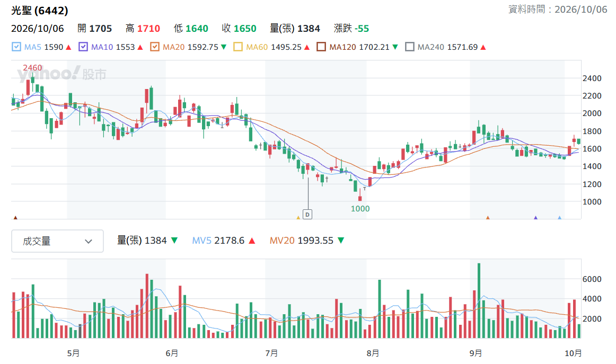Turn on the MA120 moving average checkbox
The image size is (616, 364).
321,47
